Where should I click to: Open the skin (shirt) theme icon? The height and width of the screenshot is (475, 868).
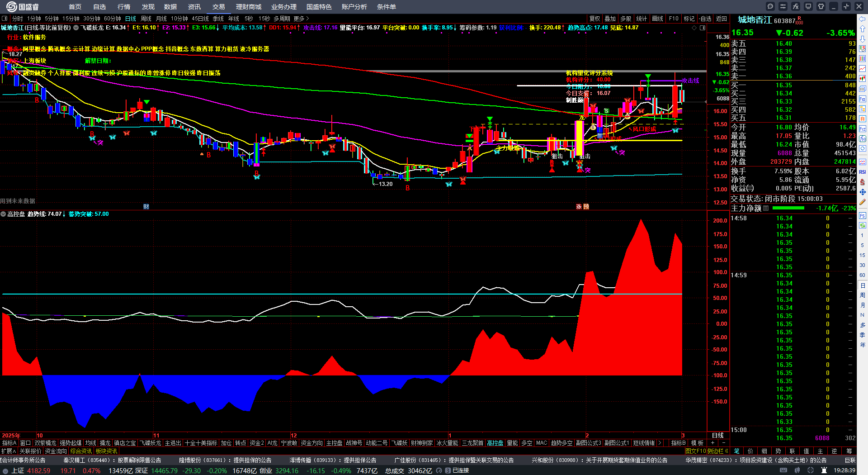click(x=821, y=6)
